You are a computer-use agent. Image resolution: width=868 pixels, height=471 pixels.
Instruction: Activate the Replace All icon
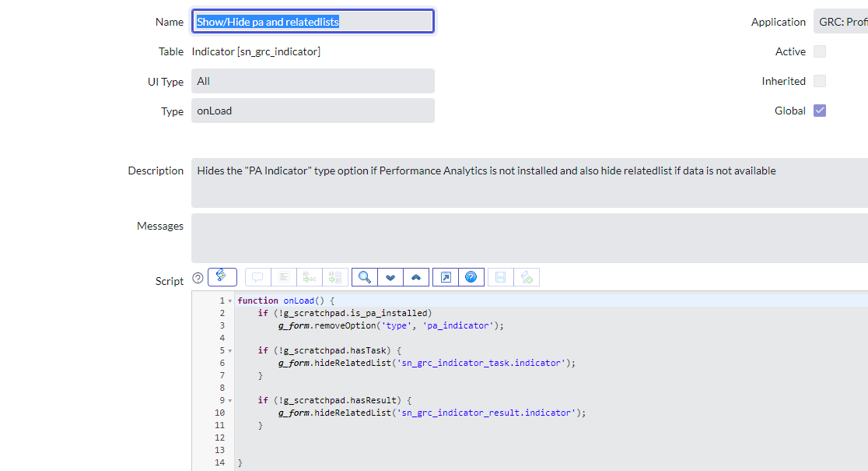tap(336, 276)
